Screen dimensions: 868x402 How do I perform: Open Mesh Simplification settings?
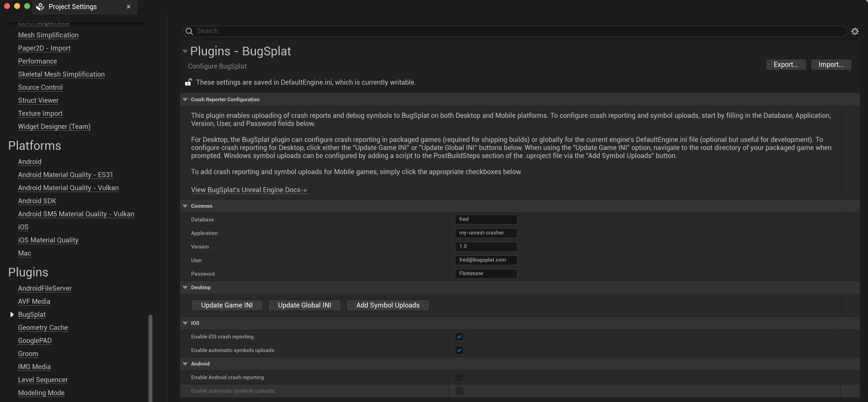pyautogui.click(x=48, y=35)
